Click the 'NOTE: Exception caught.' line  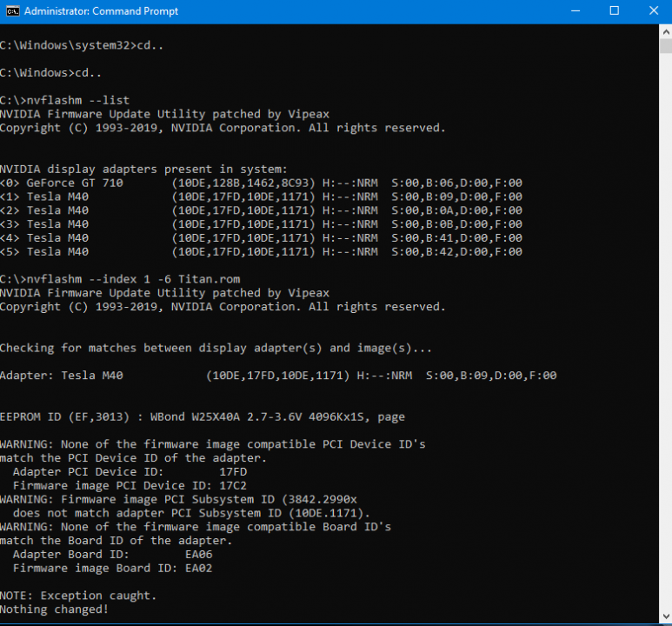(78, 596)
